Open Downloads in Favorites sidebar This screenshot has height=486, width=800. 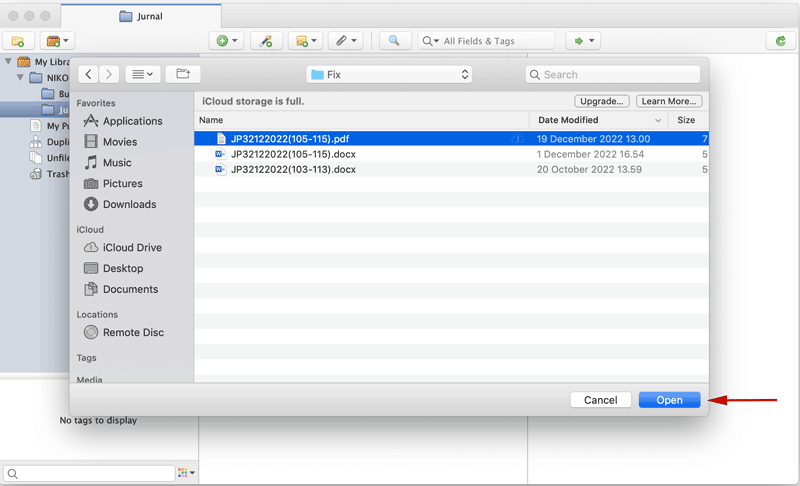coord(120,204)
